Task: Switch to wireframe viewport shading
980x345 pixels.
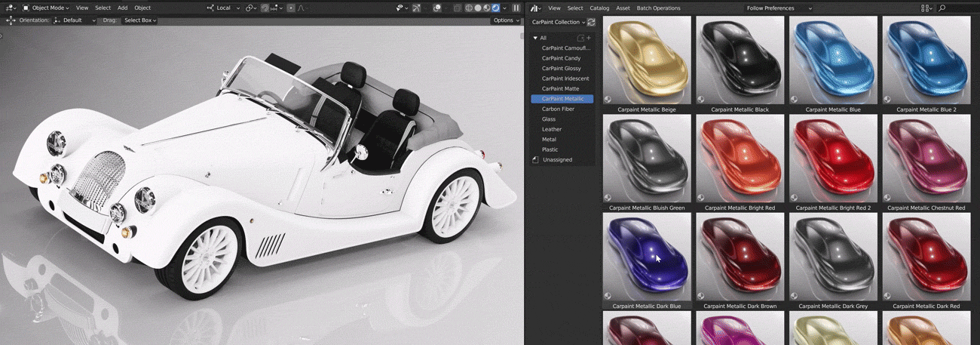Action: click(469, 8)
